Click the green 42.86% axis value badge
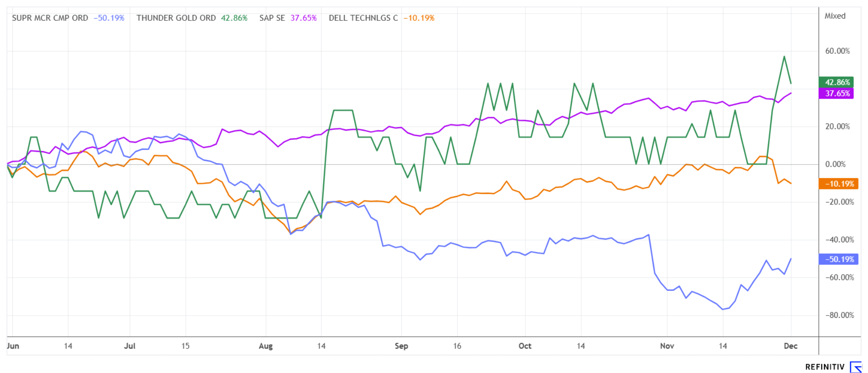868x373 pixels. 836,82
